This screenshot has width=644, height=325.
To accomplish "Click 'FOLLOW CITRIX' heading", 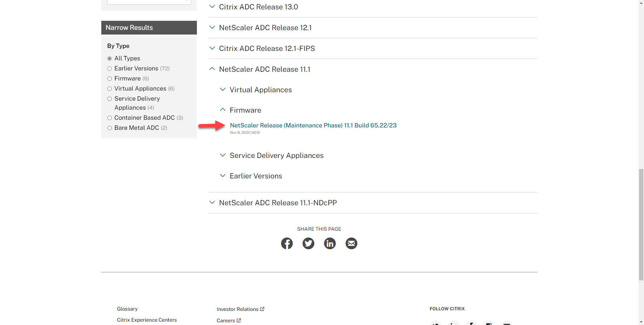I will coord(447,309).
